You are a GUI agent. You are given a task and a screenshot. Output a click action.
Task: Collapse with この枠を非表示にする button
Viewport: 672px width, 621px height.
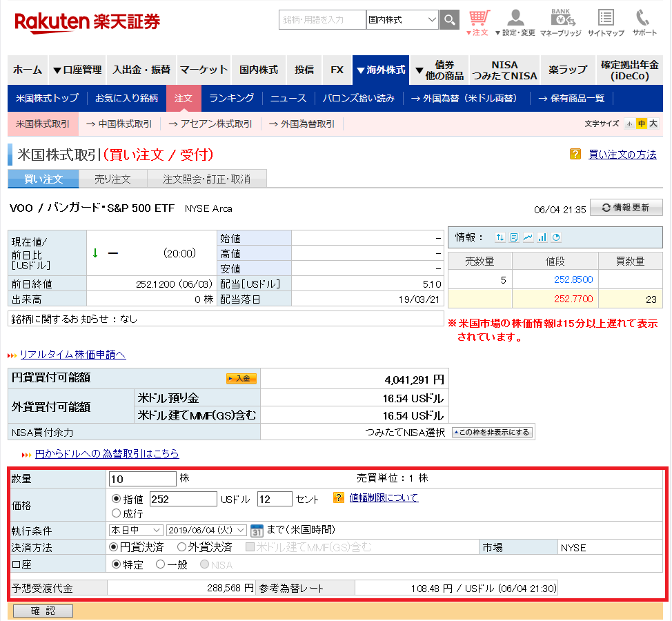493,433
